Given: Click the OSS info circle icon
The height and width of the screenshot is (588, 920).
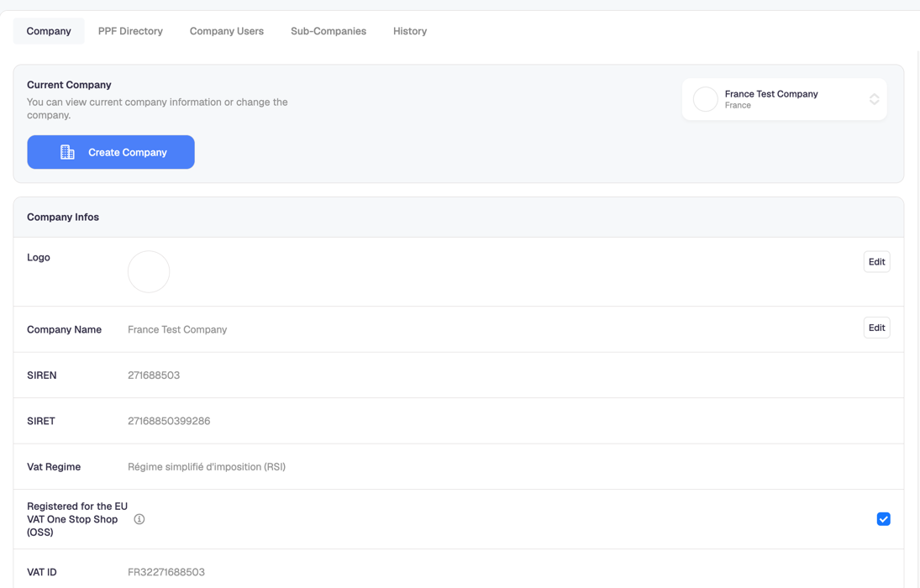Looking at the screenshot, I should (x=139, y=519).
